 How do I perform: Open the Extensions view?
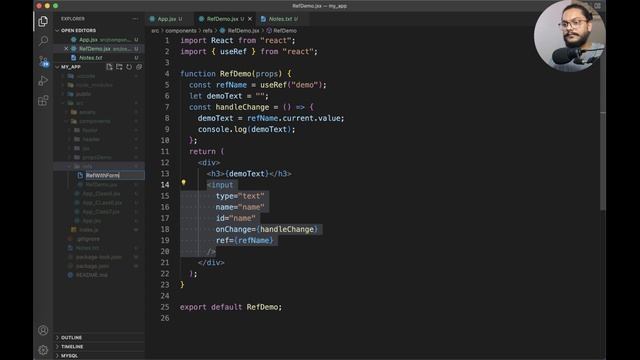[x=43, y=100]
